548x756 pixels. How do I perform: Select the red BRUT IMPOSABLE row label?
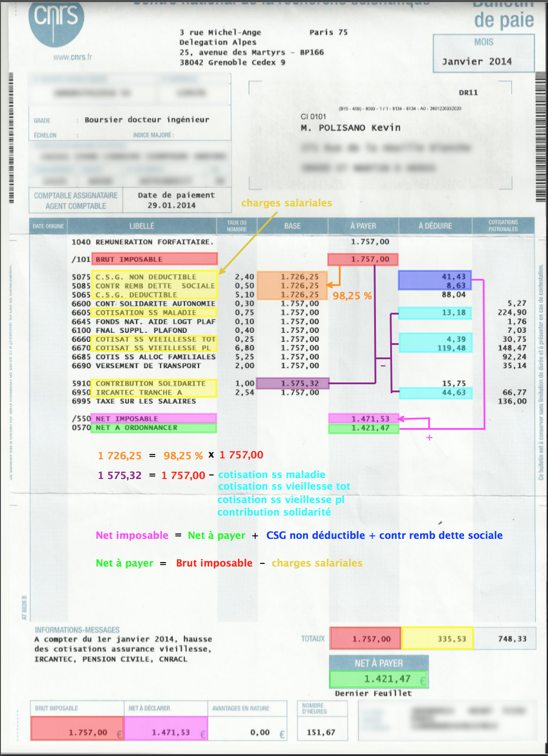[154, 259]
